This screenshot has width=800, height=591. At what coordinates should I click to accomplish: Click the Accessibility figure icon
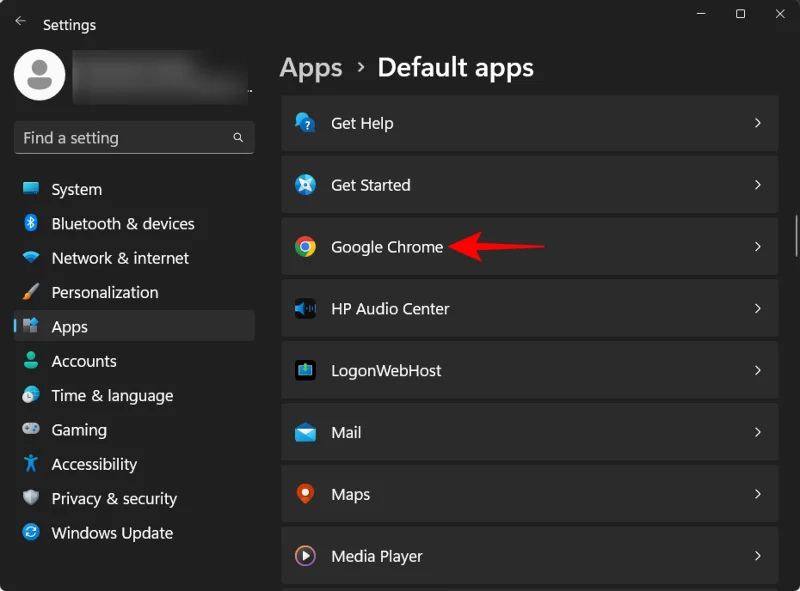[x=31, y=463]
